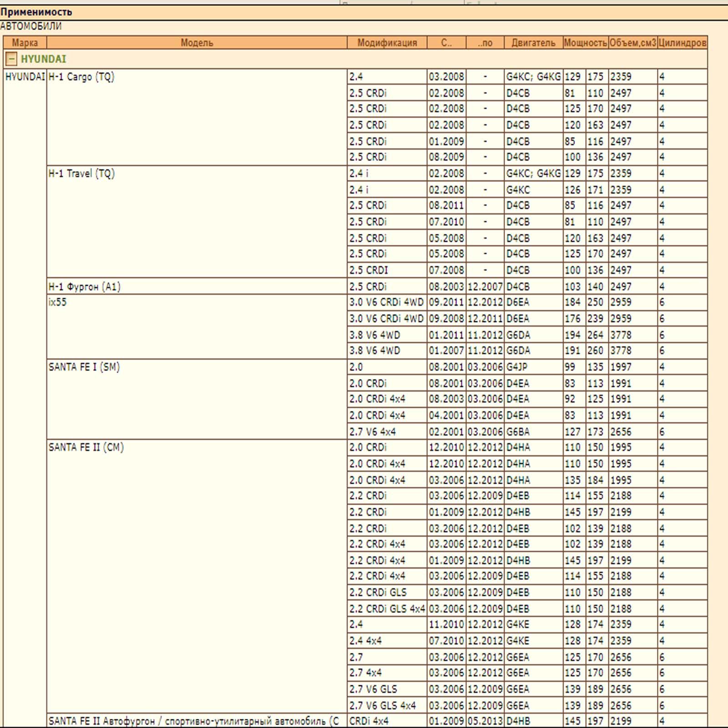Click the G4JP engine cell
The image size is (728, 728).
coord(517,367)
